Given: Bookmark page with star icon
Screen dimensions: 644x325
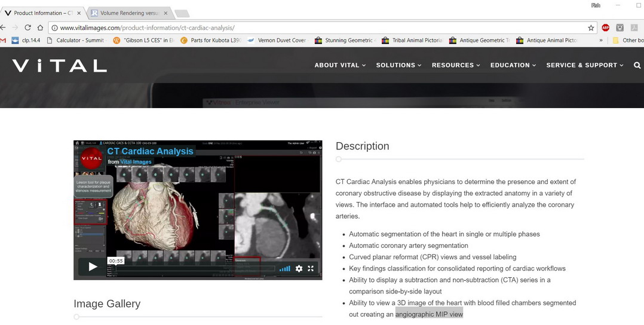Looking at the screenshot, I should [591, 27].
